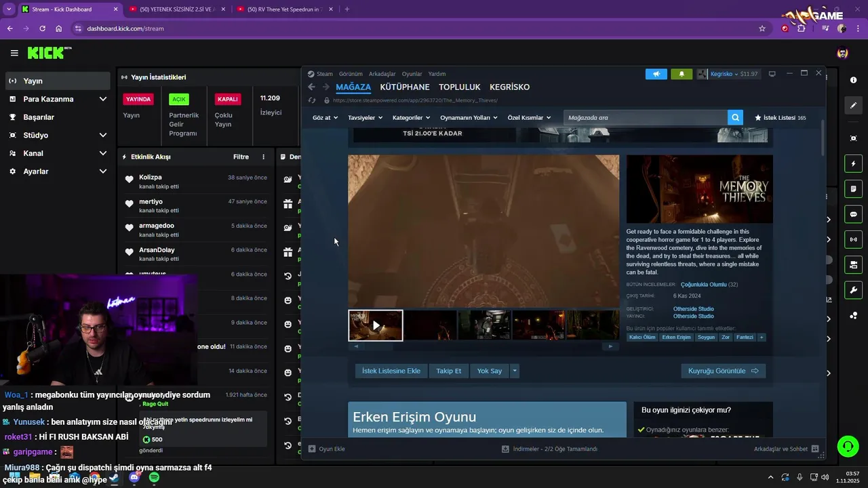Click the green headset support button
The image size is (868, 488).
[848, 446]
